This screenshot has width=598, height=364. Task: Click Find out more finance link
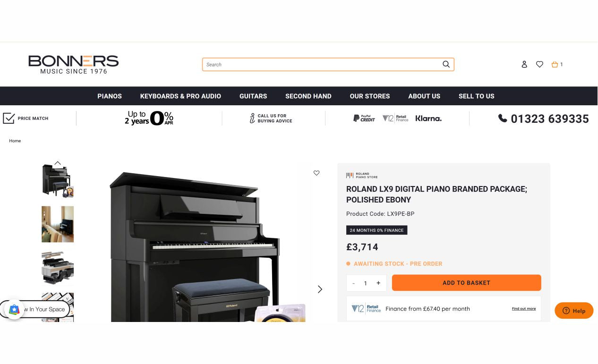pos(524,309)
